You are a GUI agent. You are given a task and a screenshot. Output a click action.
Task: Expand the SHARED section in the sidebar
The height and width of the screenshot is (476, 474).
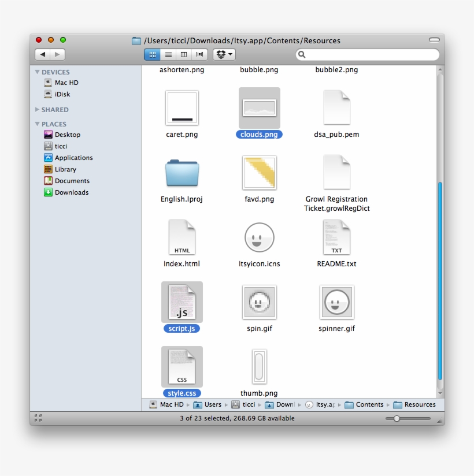(38, 109)
